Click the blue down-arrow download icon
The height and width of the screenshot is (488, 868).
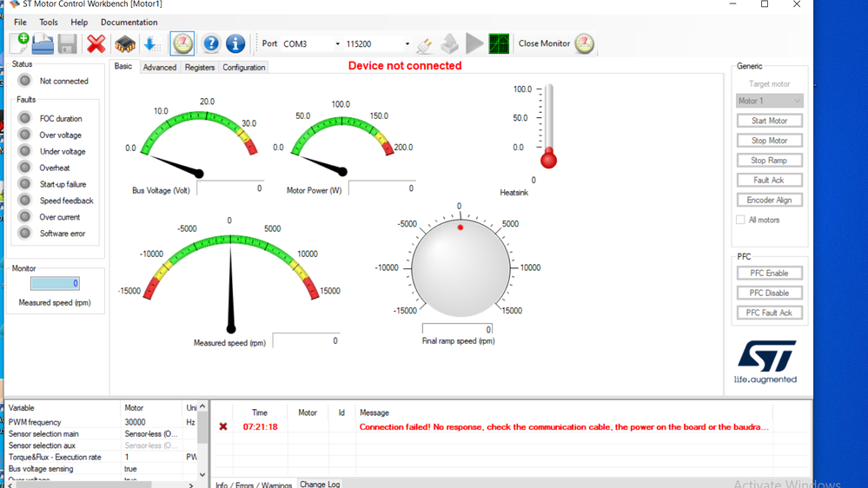coord(152,43)
